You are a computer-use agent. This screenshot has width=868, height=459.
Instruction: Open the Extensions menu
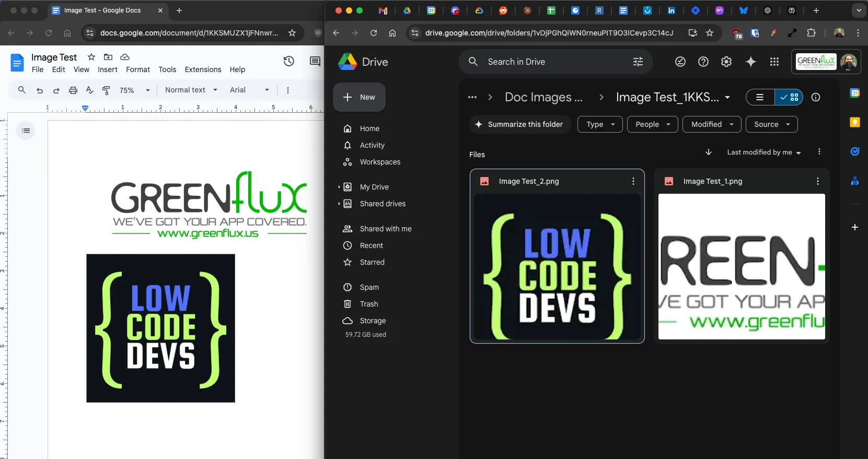(203, 69)
